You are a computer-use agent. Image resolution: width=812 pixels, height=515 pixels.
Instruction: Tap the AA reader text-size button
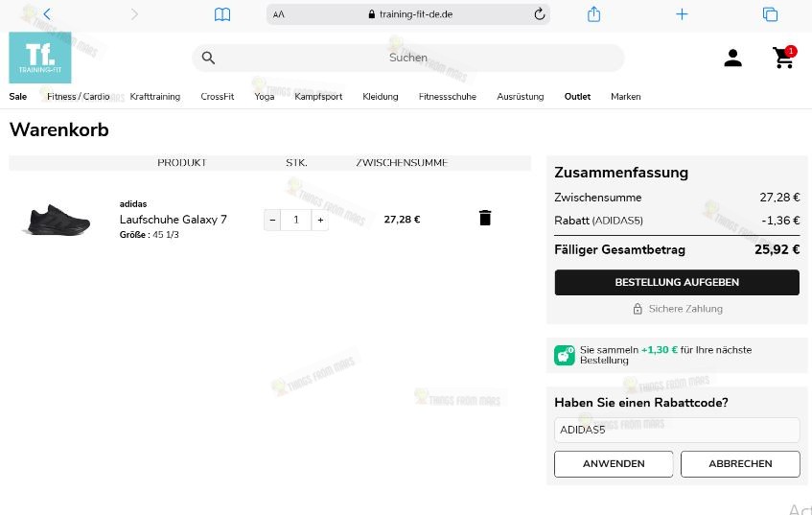[279, 14]
